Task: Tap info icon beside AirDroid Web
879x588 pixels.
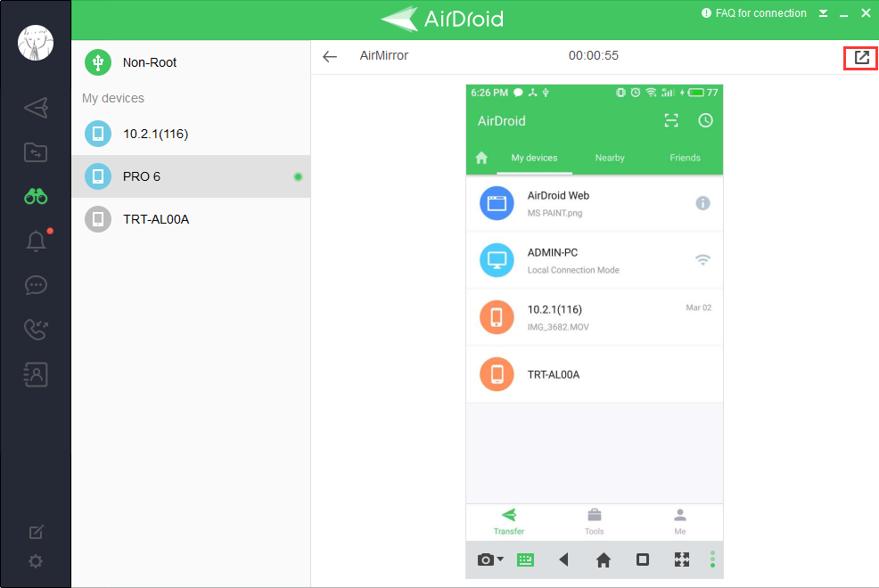Action: (x=702, y=203)
